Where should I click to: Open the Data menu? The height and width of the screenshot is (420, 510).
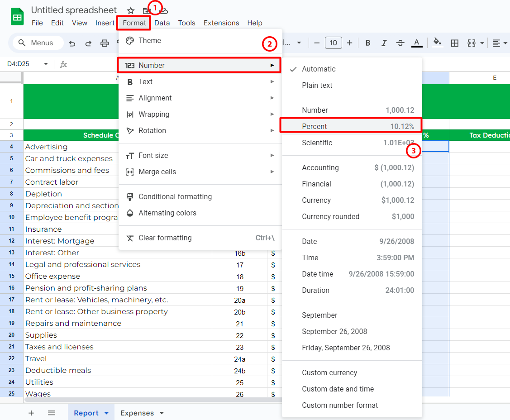[x=162, y=23]
